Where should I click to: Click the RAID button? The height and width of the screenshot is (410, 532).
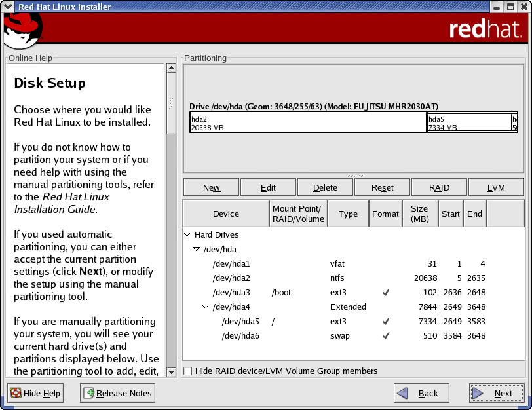440,187
